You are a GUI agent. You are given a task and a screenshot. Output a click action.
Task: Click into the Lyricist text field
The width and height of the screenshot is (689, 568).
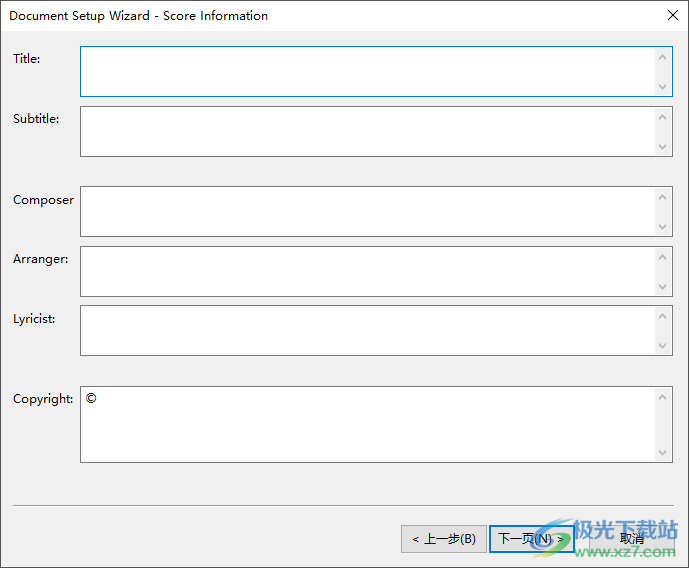click(367, 330)
